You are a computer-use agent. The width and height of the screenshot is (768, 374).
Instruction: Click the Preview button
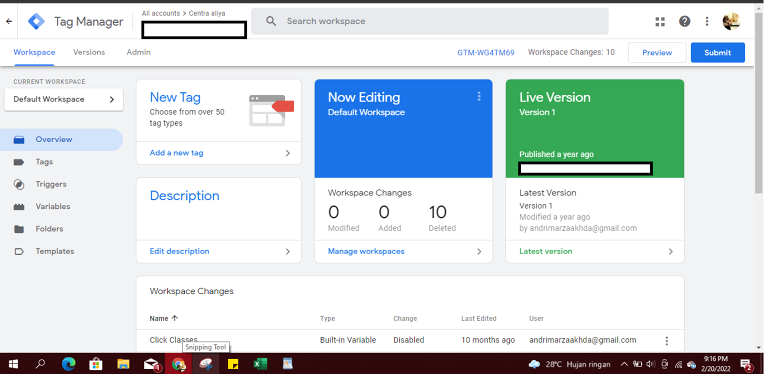click(x=657, y=53)
